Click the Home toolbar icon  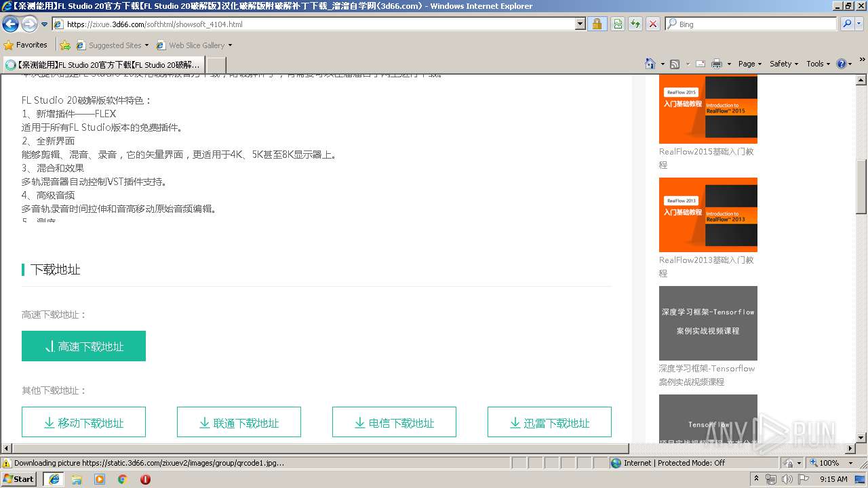650,64
